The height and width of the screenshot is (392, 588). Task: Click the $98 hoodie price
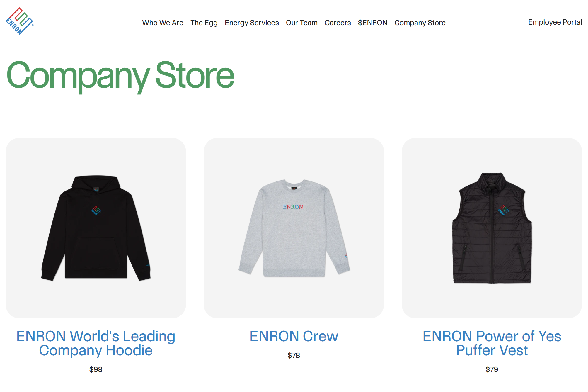(96, 369)
